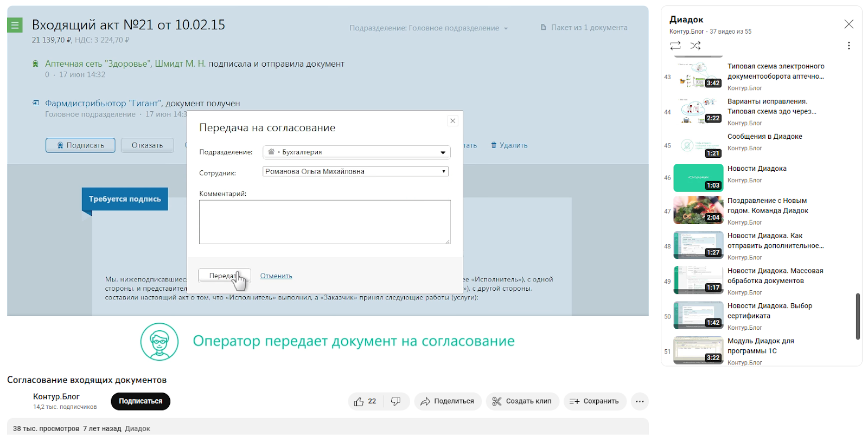Click the Поделиться share button
The height and width of the screenshot is (435, 868).
pyautogui.click(x=448, y=401)
